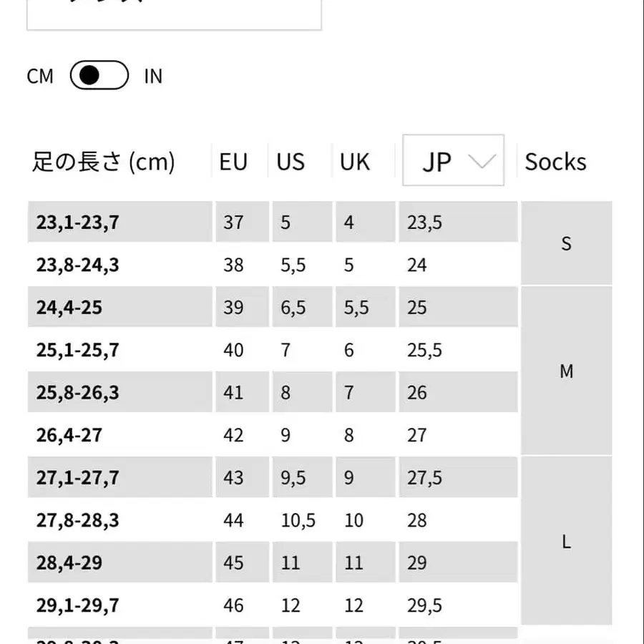This screenshot has width=644, height=644.
Task: Click the US column header
Action: (x=291, y=162)
